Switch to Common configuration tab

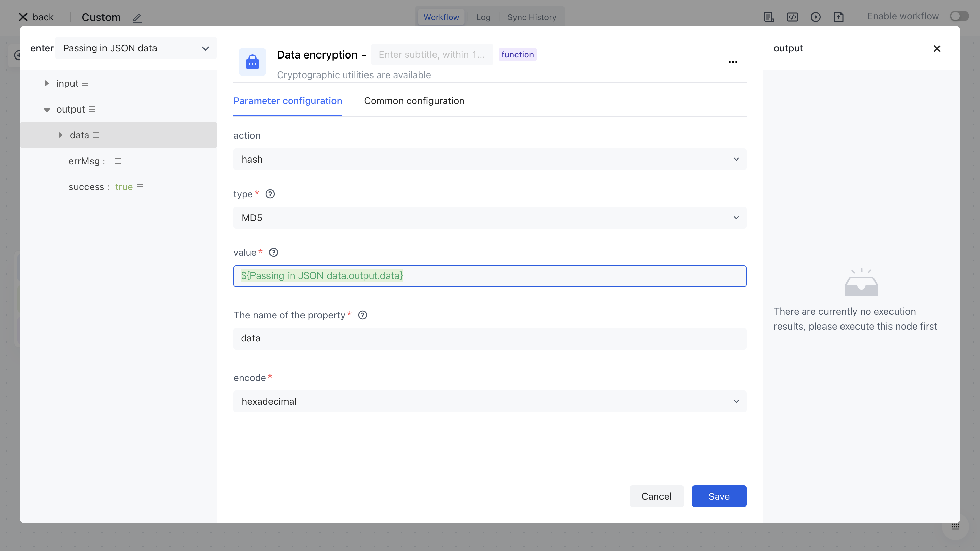coord(414,101)
